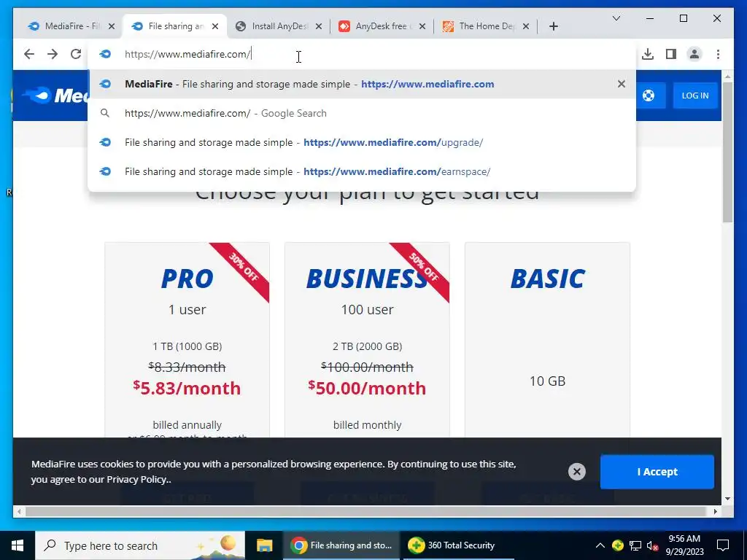Click the muted volume tray icon
The width and height of the screenshot is (747, 560).
(x=653, y=545)
